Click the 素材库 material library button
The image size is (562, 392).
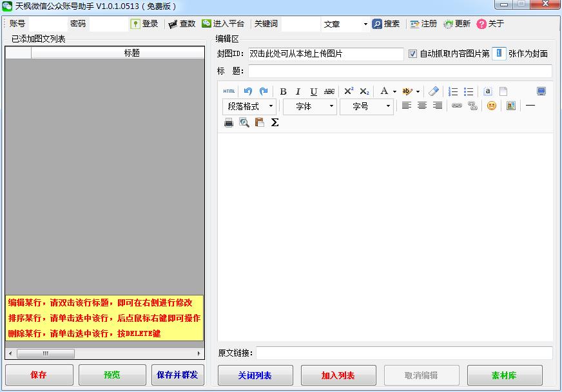pos(504,375)
